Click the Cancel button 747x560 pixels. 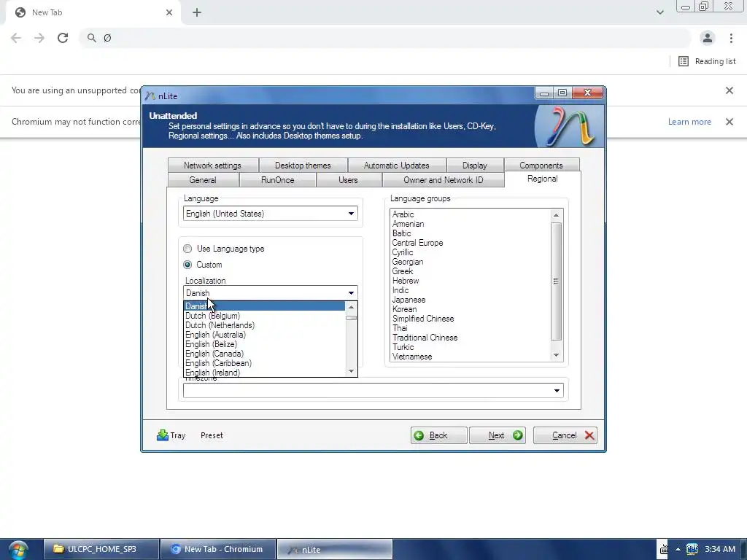pyautogui.click(x=565, y=435)
